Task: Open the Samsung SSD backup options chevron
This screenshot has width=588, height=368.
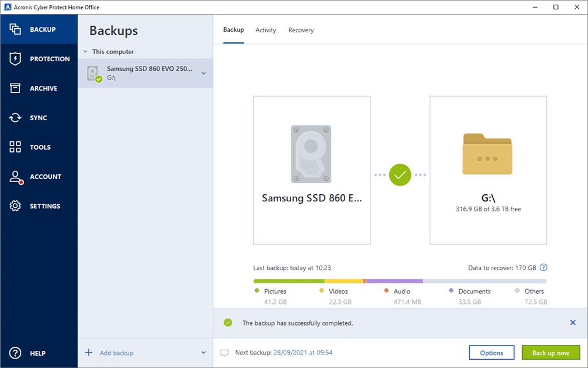Action: (203, 73)
